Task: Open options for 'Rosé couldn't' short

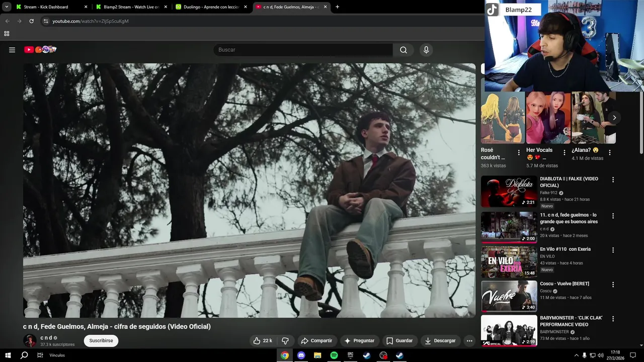Action: [x=519, y=152]
